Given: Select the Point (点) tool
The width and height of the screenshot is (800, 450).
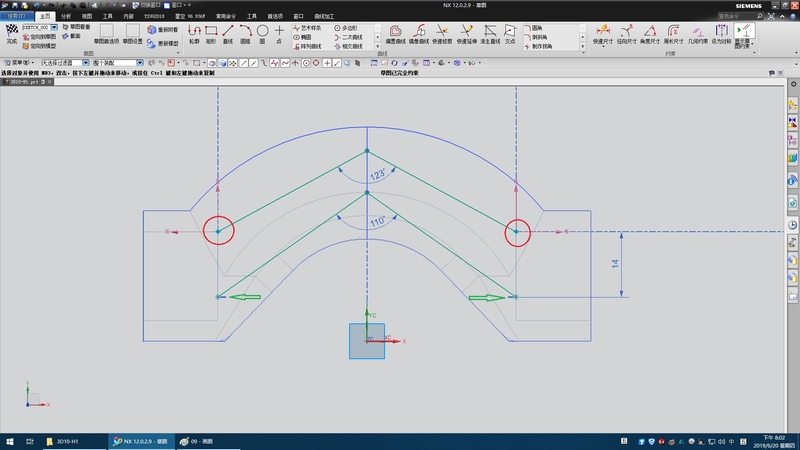Looking at the screenshot, I should coord(279,34).
